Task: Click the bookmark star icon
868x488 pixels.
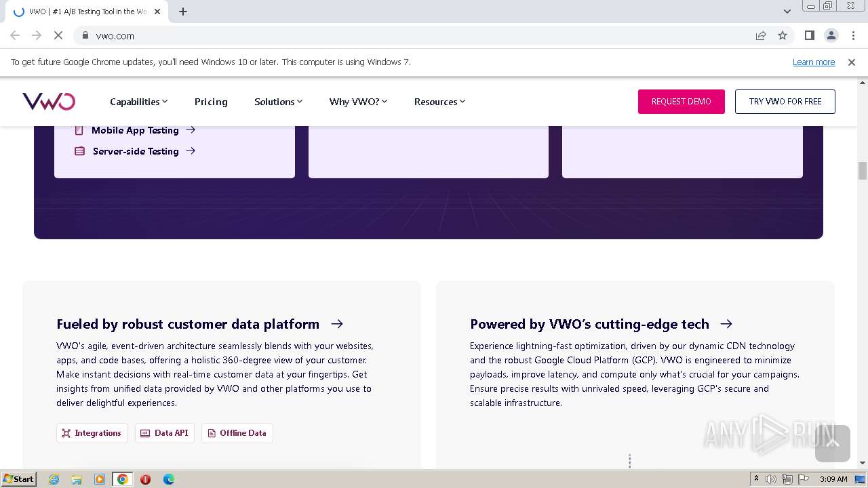Action: pos(783,35)
